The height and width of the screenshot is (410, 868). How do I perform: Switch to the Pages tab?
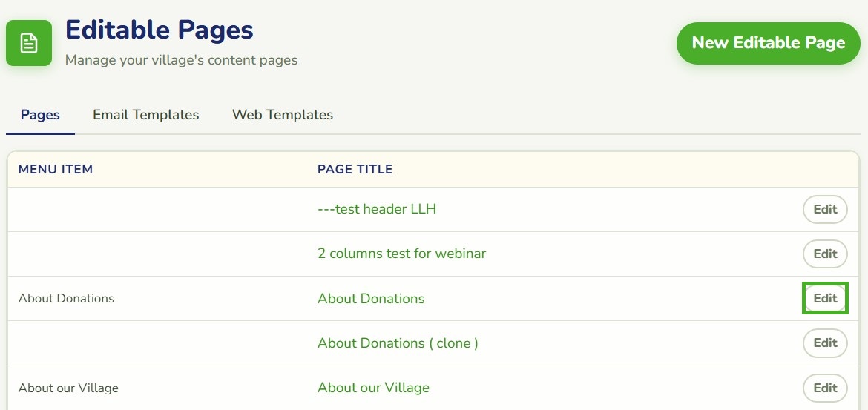pos(40,114)
